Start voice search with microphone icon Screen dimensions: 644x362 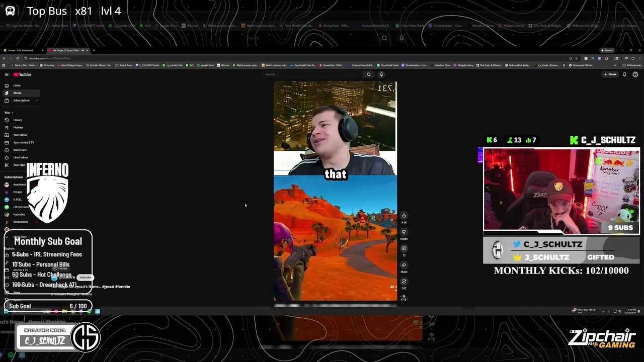point(381,74)
